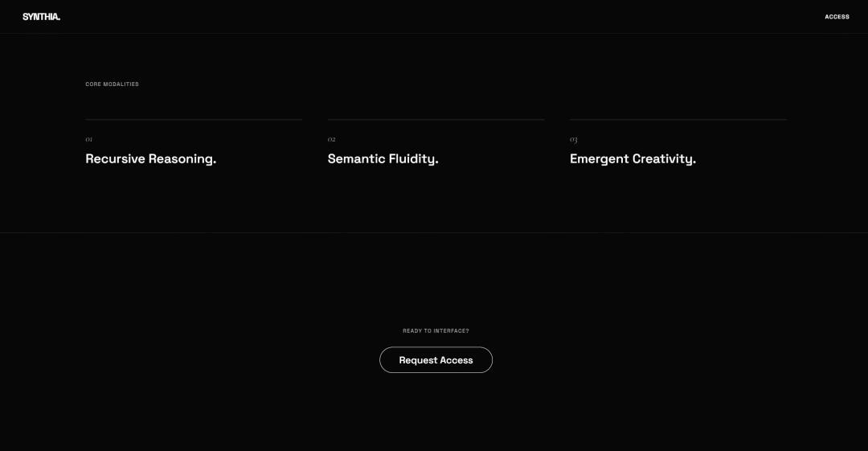Click the CORE MODALITIES section label
Image resolution: width=868 pixels, height=451 pixels.
pyautogui.click(x=112, y=84)
